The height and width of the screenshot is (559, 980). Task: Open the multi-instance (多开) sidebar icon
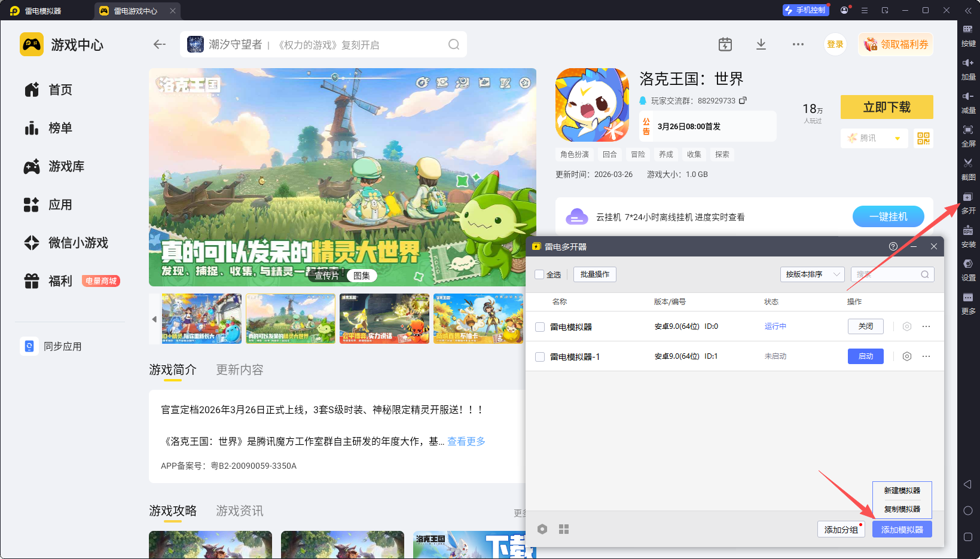[967, 198]
